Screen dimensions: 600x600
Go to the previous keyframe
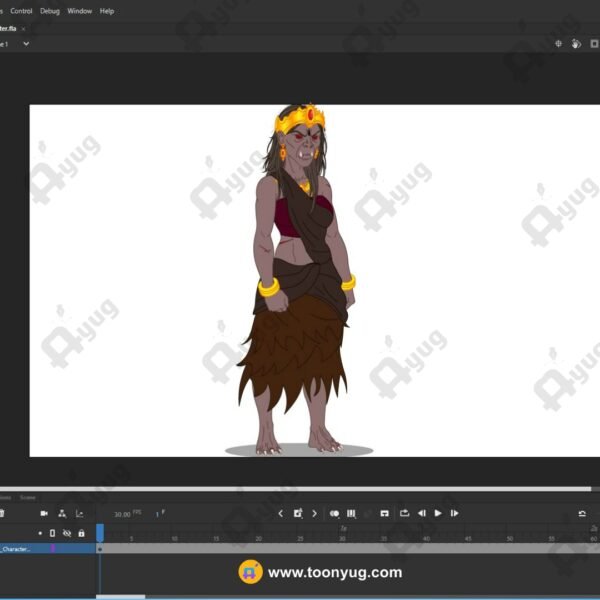[x=280, y=514]
